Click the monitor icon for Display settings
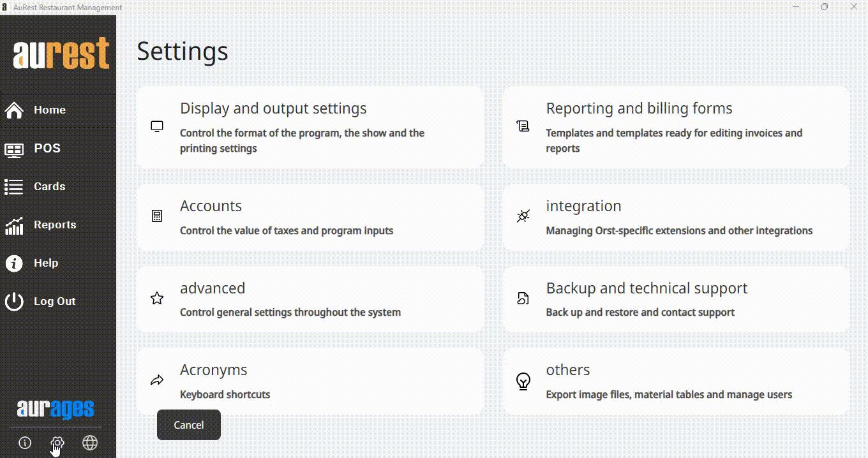The height and width of the screenshot is (458, 868). (x=157, y=126)
